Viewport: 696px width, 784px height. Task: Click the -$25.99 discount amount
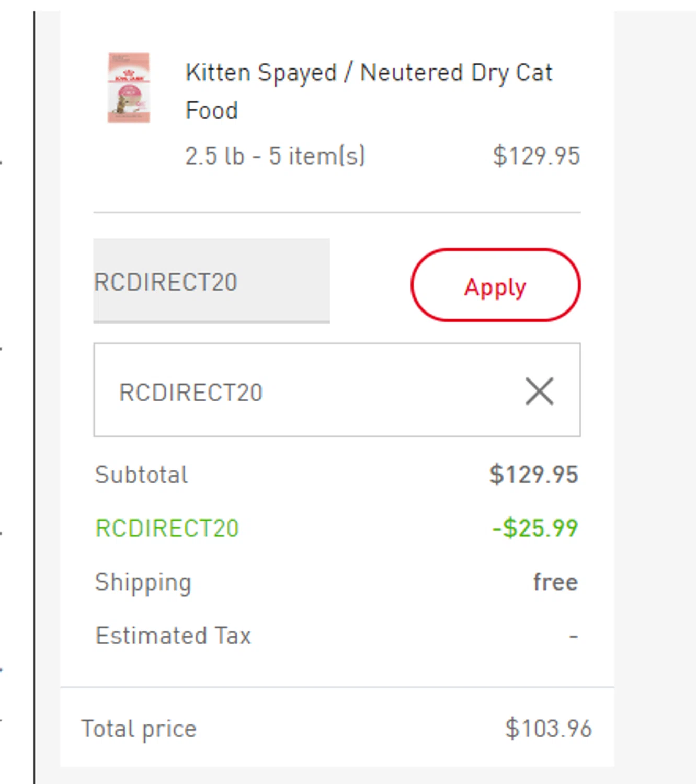pyautogui.click(x=535, y=528)
